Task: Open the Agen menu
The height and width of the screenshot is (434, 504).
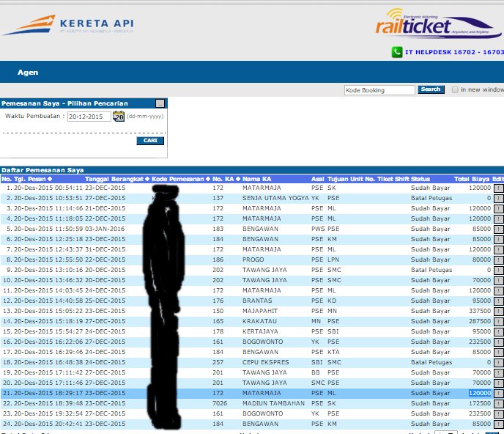Action: (28, 73)
